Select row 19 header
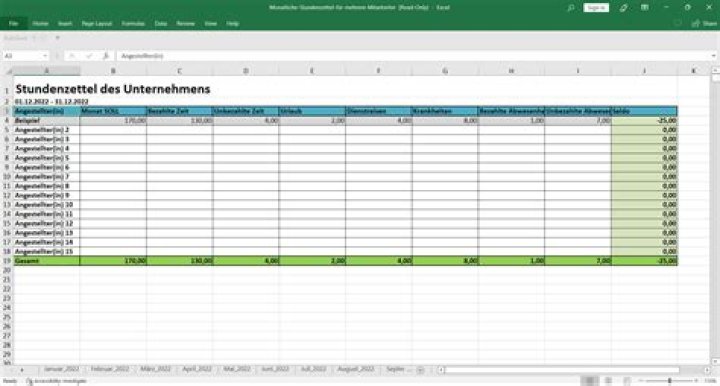 point(7,261)
